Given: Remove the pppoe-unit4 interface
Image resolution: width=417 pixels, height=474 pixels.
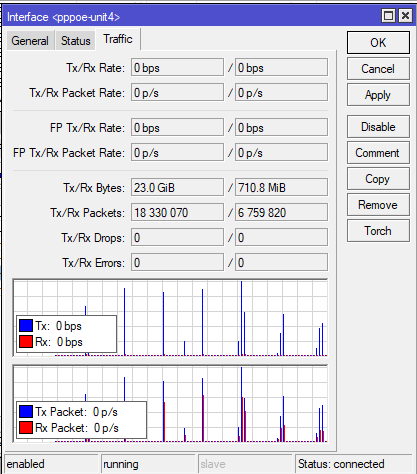Looking at the screenshot, I should point(378,205).
